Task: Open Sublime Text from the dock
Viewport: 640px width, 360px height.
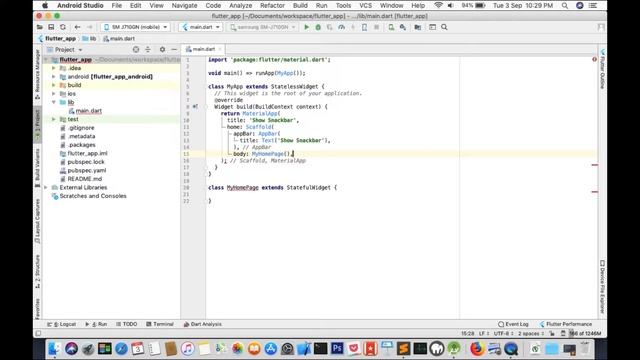Action: point(403,349)
